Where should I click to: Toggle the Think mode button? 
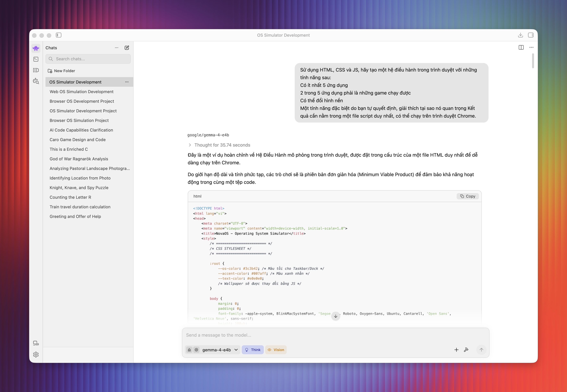click(x=253, y=350)
